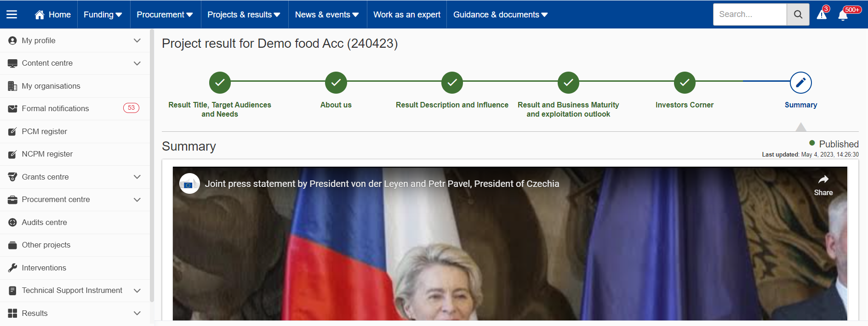Click the Last updated timestamp text
The image size is (868, 326).
click(x=810, y=155)
